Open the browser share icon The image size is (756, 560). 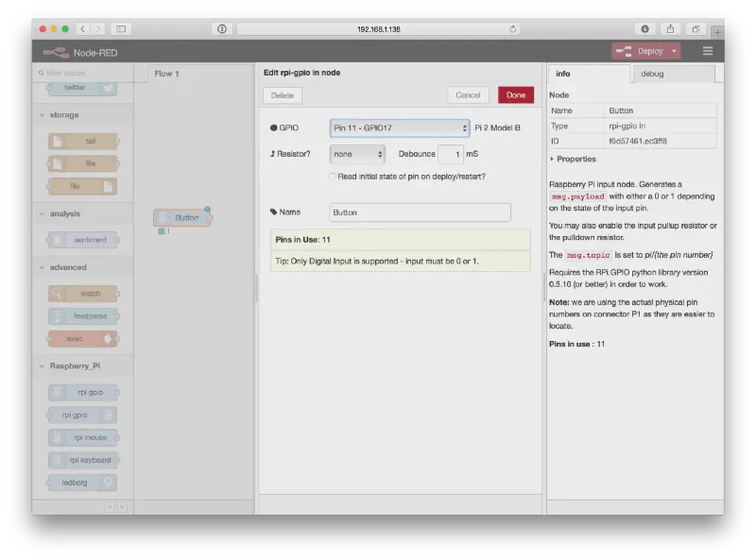point(670,29)
